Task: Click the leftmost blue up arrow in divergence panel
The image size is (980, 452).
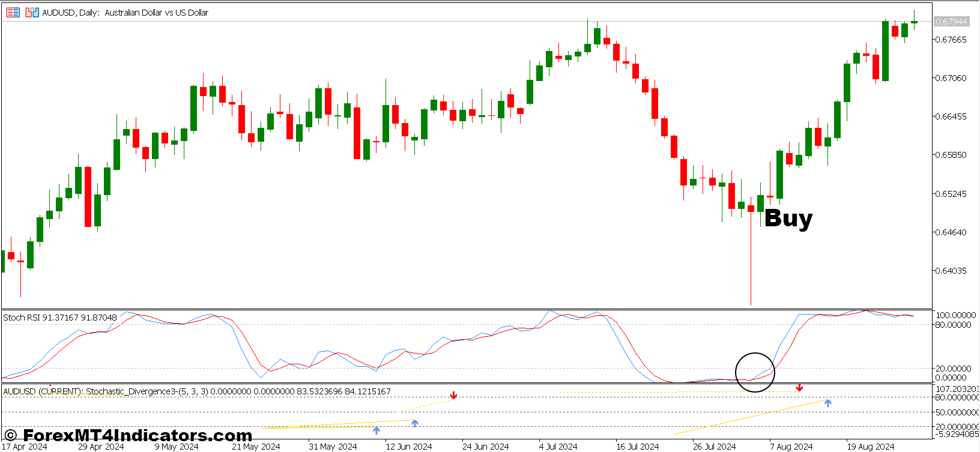Action: point(376,430)
